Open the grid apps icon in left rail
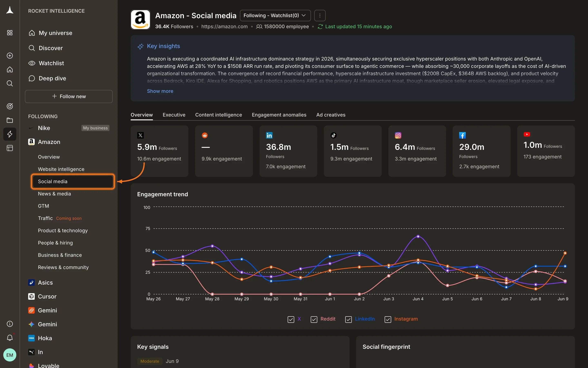Screen dimensions: 588x368 [10, 33]
